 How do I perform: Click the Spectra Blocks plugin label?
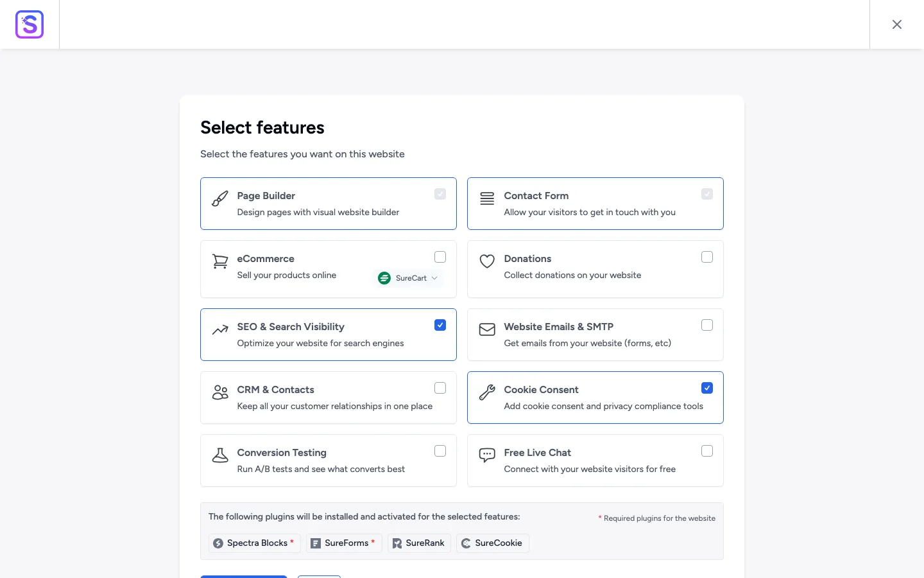pyautogui.click(x=257, y=543)
